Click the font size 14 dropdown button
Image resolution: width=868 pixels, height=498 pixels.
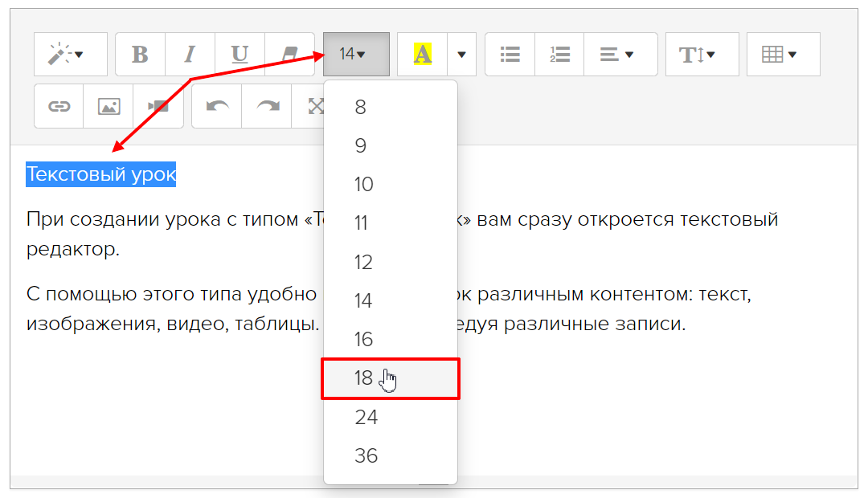click(x=356, y=55)
